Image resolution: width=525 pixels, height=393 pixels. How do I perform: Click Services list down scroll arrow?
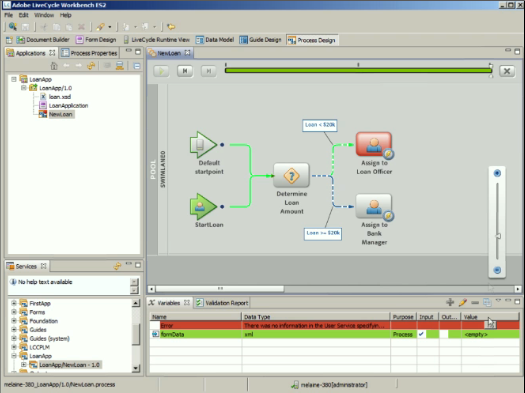pyautogui.click(x=136, y=368)
